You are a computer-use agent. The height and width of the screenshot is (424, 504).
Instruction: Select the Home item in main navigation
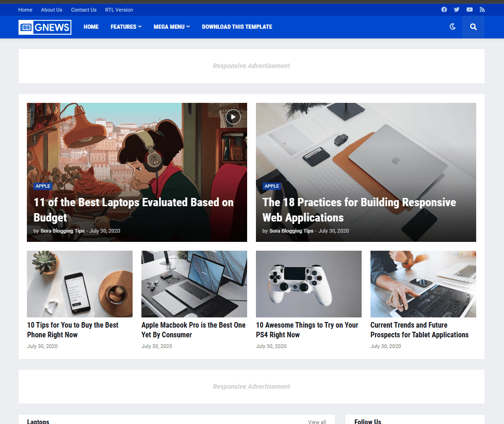click(91, 27)
